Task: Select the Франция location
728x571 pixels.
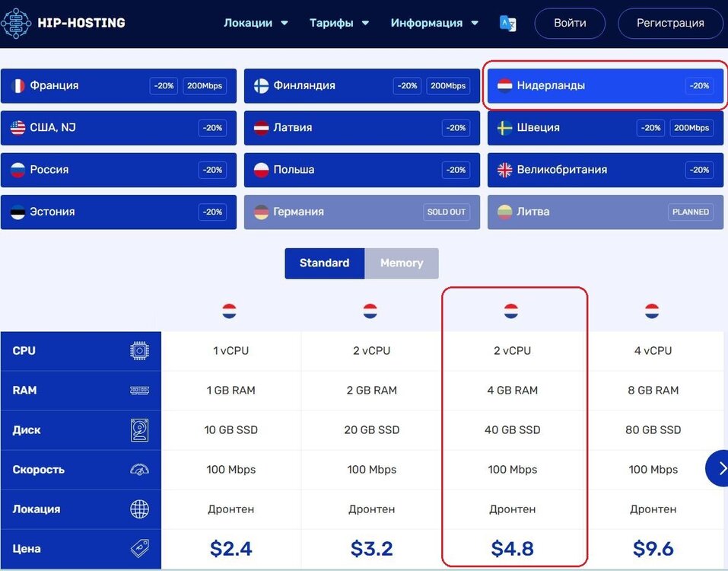Action: coord(119,86)
